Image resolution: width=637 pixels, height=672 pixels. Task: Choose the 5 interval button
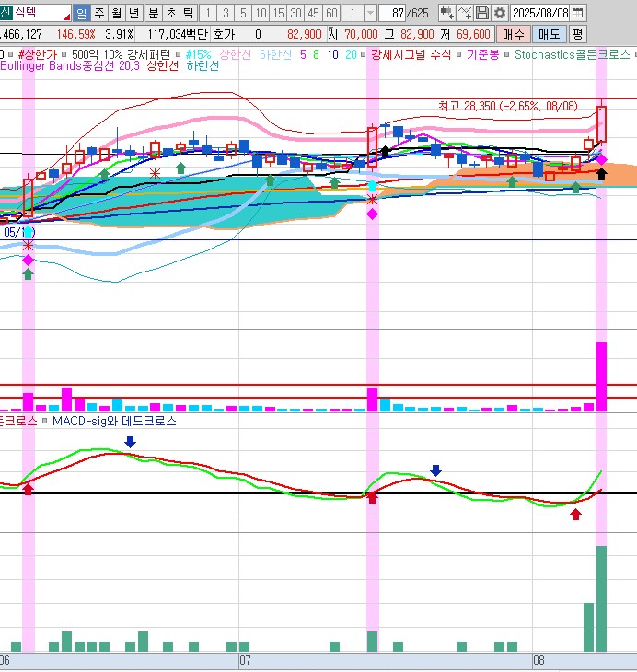point(243,13)
